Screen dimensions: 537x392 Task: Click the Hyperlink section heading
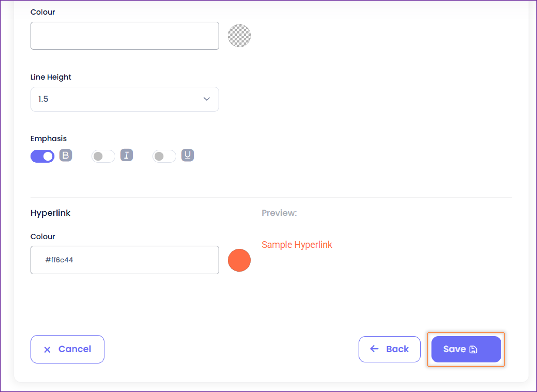tap(50, 213)
